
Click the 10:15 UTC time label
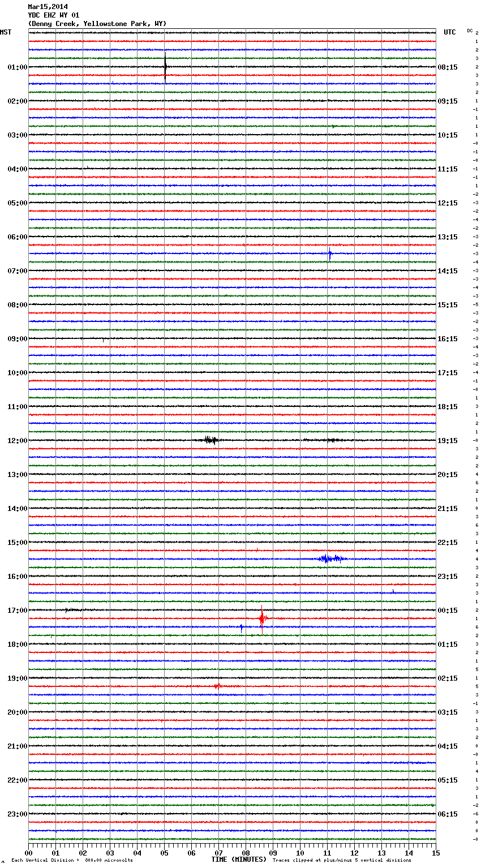448,135
